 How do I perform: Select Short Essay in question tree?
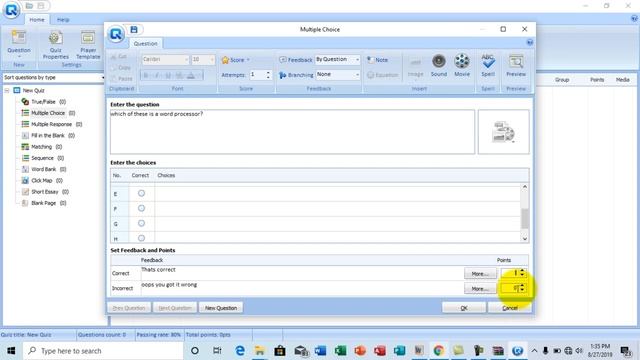tap(45, 191)
